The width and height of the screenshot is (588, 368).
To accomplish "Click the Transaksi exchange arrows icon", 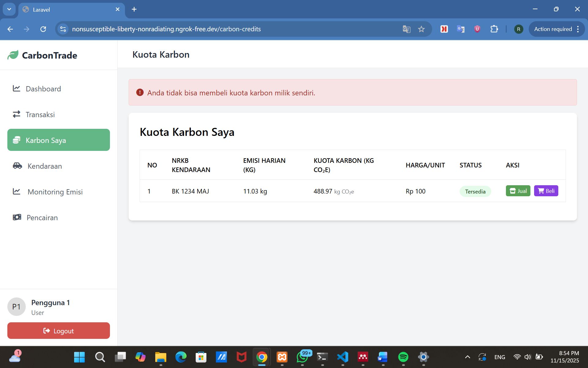I will click(17, 114).
